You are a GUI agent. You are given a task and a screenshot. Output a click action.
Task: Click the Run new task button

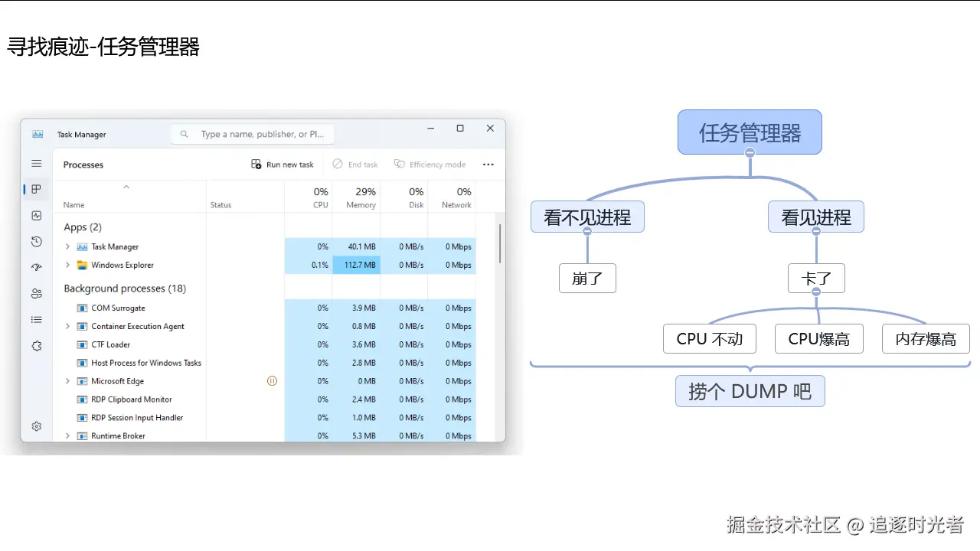pos(283,165)
